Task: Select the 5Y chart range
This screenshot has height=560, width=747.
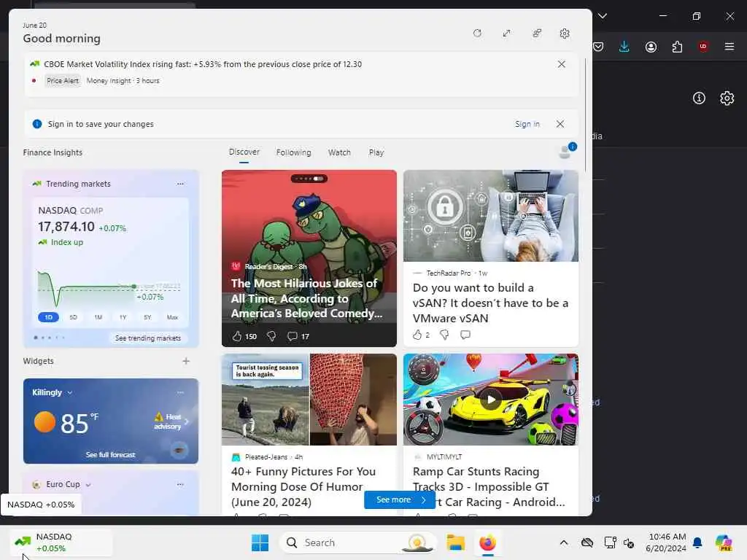Action: tap(147, 317)
